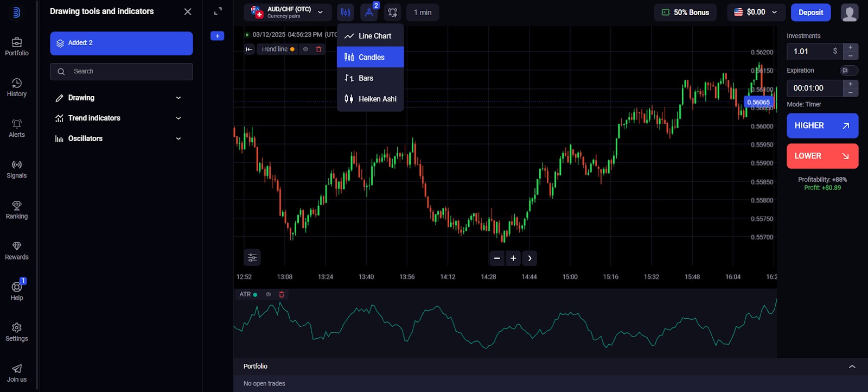Click the Expiration time 00:01:00 field

click(814, 88)
